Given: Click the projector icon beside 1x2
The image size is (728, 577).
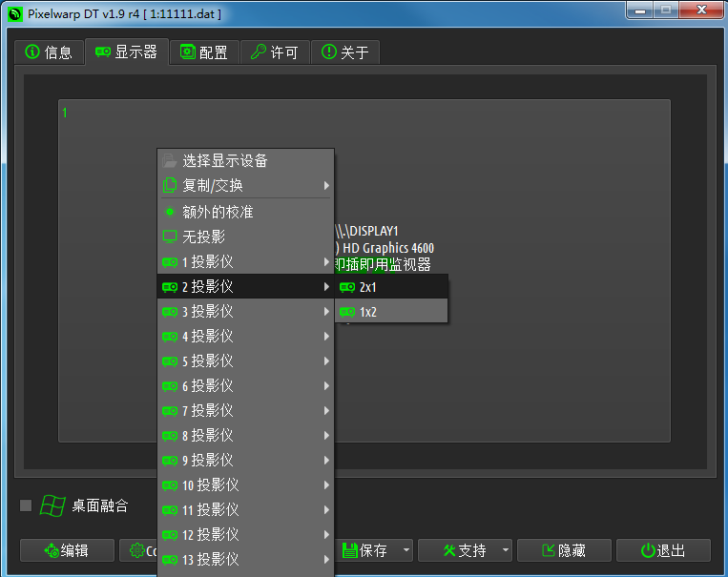Looking at the screenshot, I should pos(347,312).
